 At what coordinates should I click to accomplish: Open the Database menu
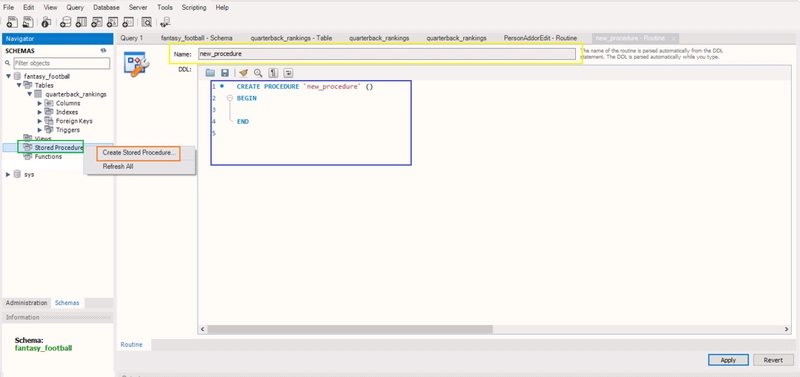[x=106, y=8]
